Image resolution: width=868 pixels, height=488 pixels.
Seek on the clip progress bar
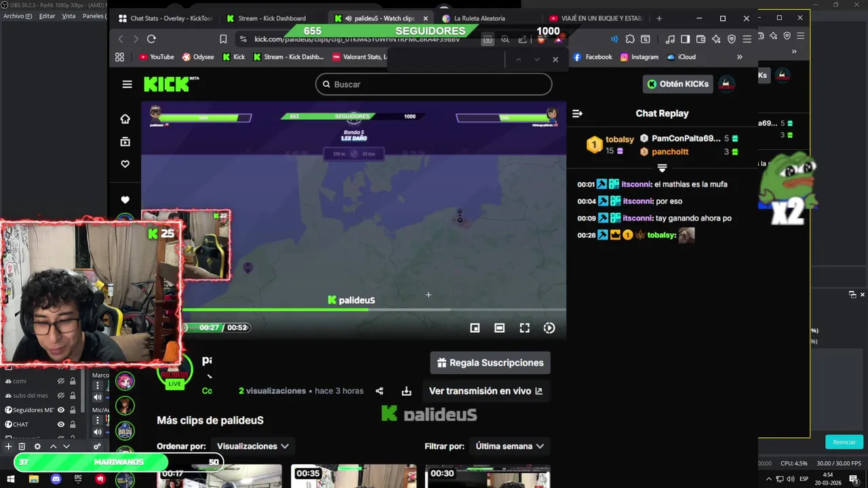[x=374, y=310]
